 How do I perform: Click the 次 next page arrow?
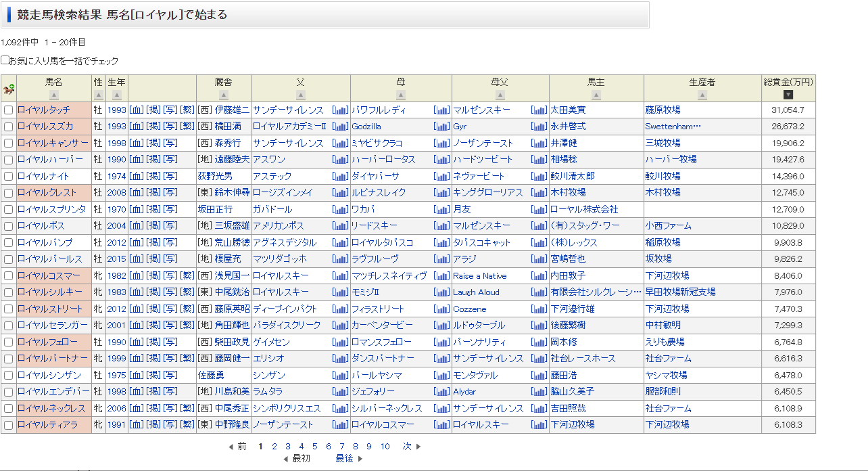[x=411, y=446]
